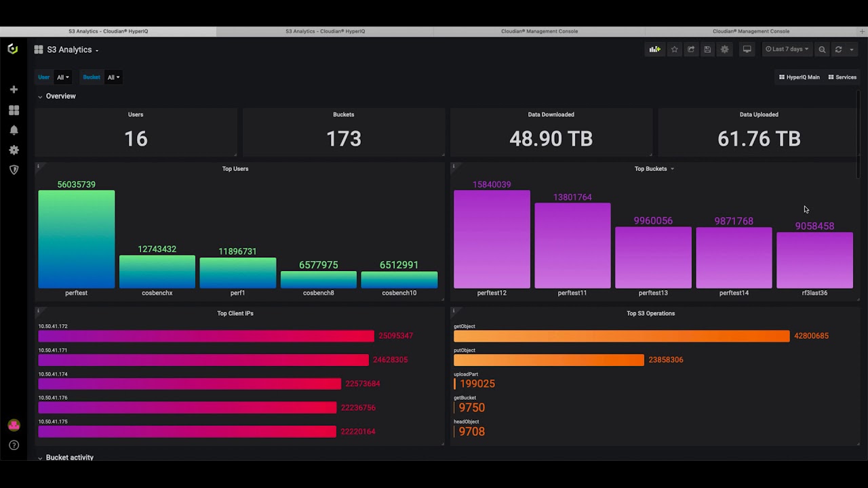Click the headObject value 9708

point(471,431)
